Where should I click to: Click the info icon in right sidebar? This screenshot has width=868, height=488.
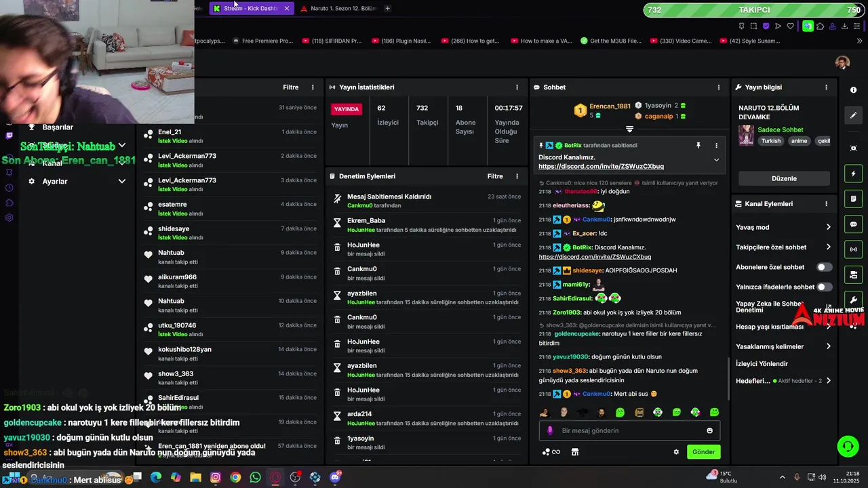(x=853, y=90)
